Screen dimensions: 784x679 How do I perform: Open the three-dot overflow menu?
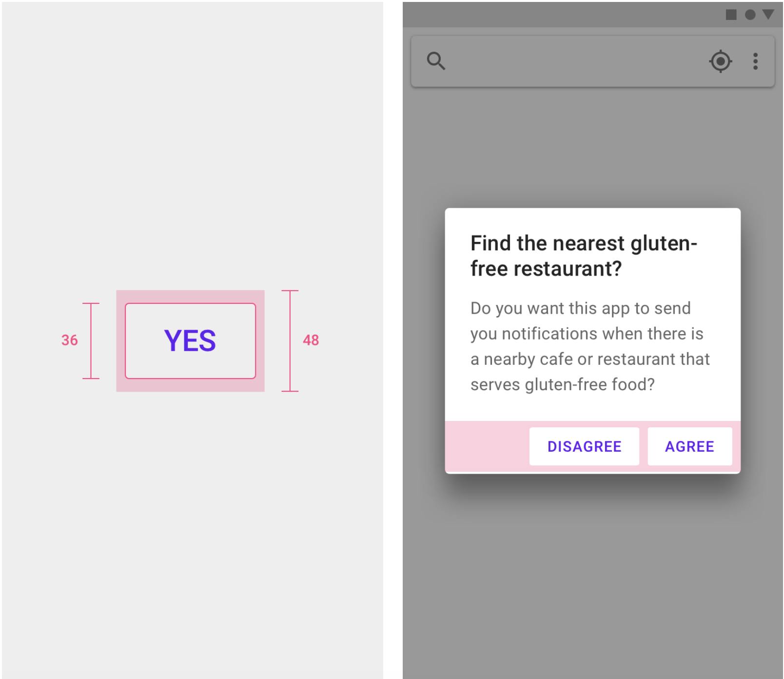pyautogui.click(x=755, y=61)
